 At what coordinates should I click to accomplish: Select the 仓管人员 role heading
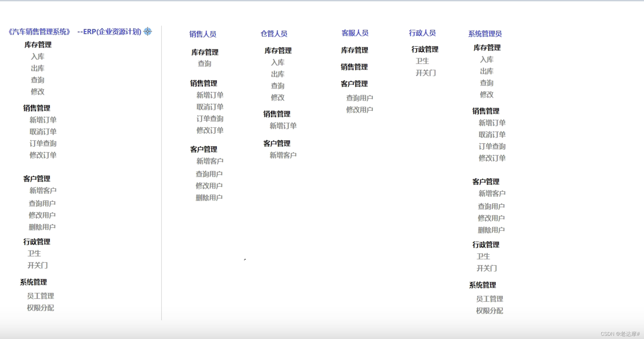[x=274, y=33]
